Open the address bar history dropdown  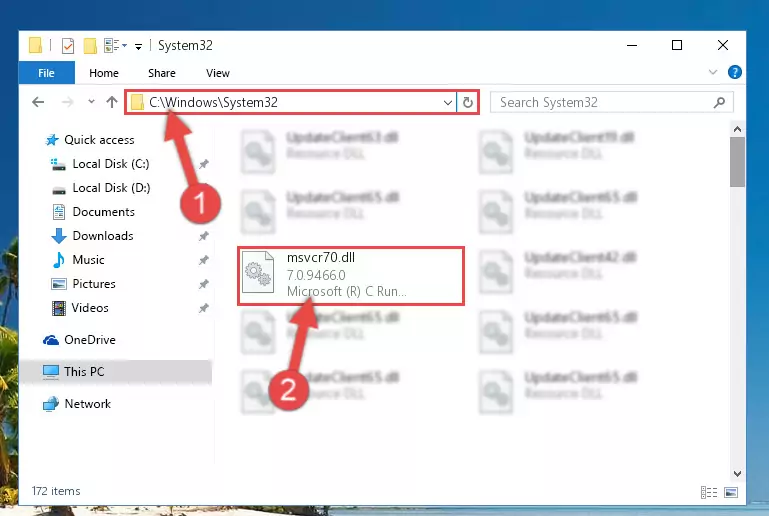pos(447,103)
